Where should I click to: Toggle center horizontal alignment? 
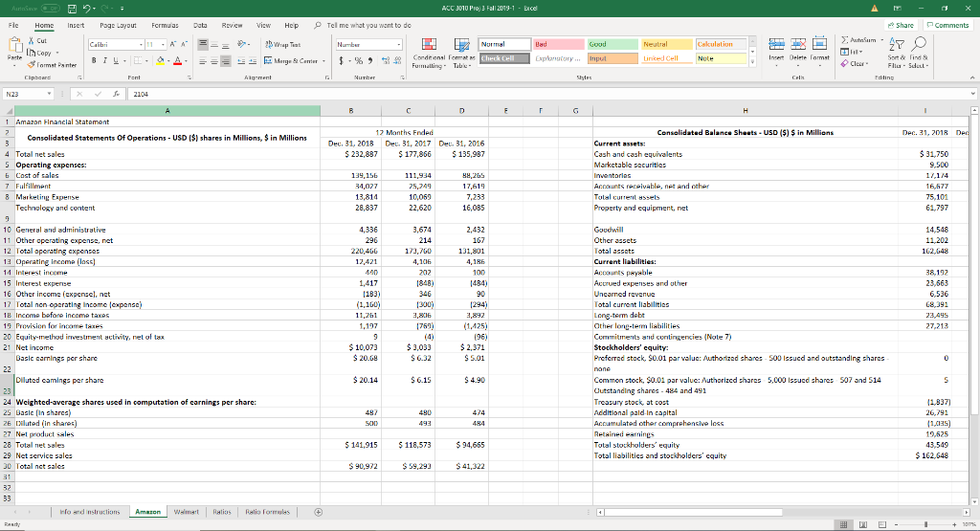(x=214, y=61)
